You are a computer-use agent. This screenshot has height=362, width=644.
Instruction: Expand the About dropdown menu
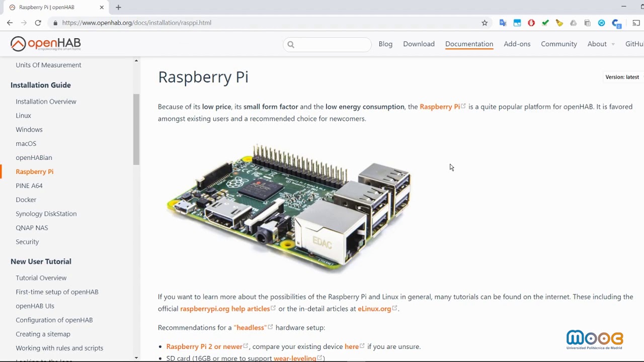point(601,44)
